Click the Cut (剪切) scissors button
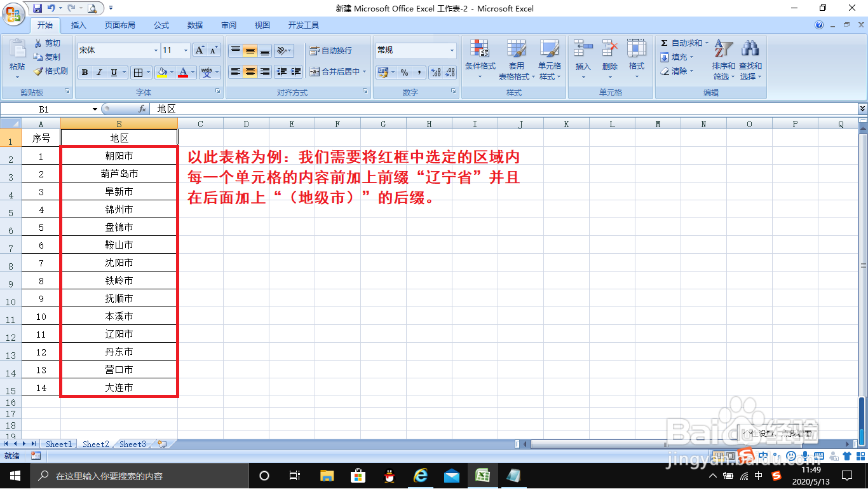This screenshot has height=489, width=868. click(48, 43)
